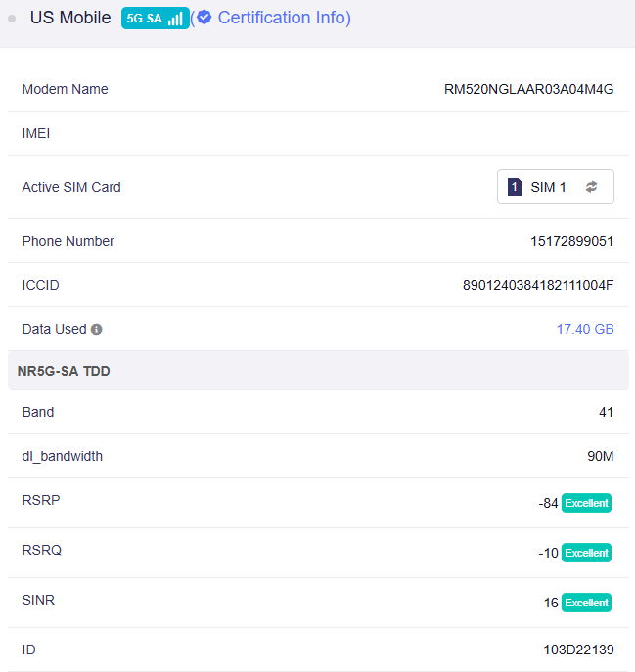Click the info icon next to Data Used
The image size is (635, 672).
(97, 330)
